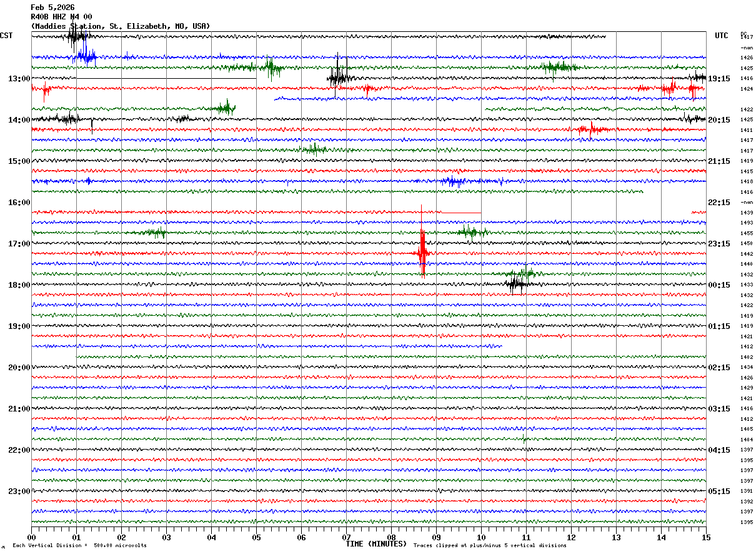Click the Maddies Station location title
This screenshot has height=554, width=756.
click(x=121, y=26)
